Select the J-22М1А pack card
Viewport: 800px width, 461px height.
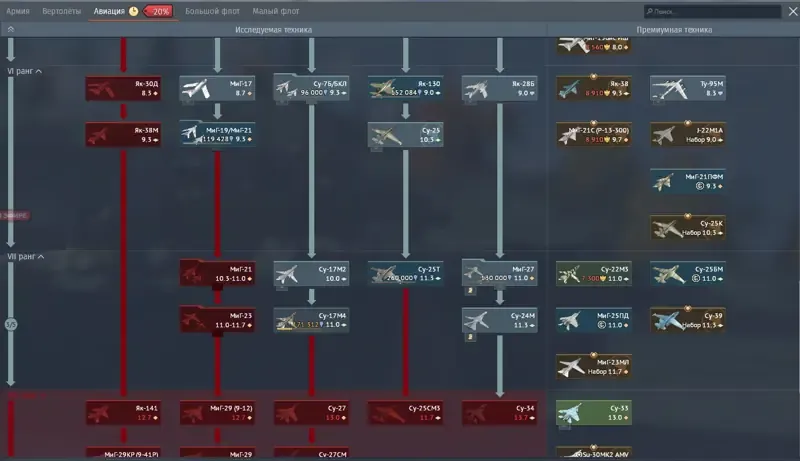(x=688, y=135)
